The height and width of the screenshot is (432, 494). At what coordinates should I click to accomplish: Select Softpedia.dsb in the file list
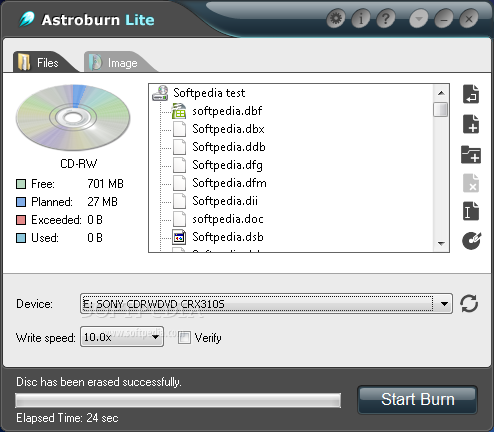[228, 237]
